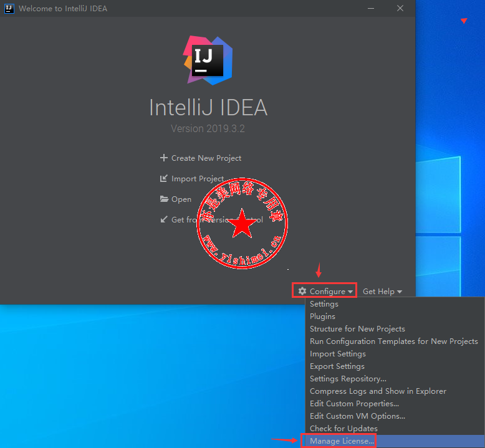Select Check for Updates

point(395,429)
